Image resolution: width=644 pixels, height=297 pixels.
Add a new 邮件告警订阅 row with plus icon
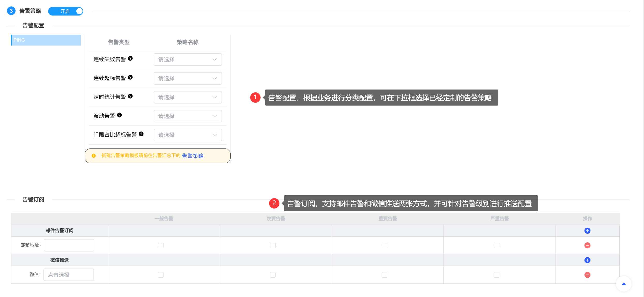click(587, 231)
